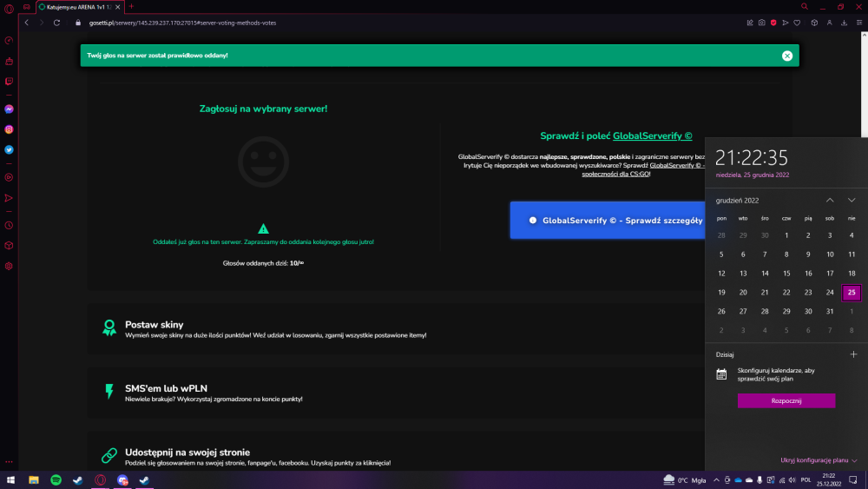
Task: Click 'Głosów oddanych dziś: 10' text
Action: 263,263
